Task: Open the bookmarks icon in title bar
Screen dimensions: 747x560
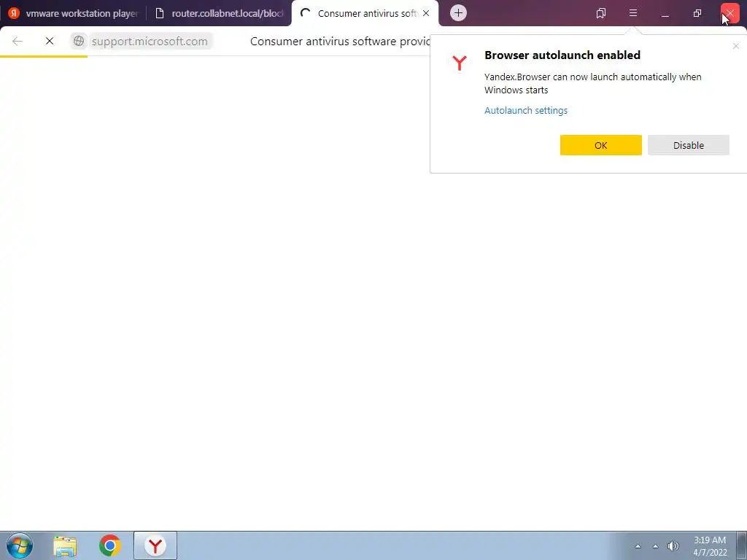Action: click(x=601, y=13)
